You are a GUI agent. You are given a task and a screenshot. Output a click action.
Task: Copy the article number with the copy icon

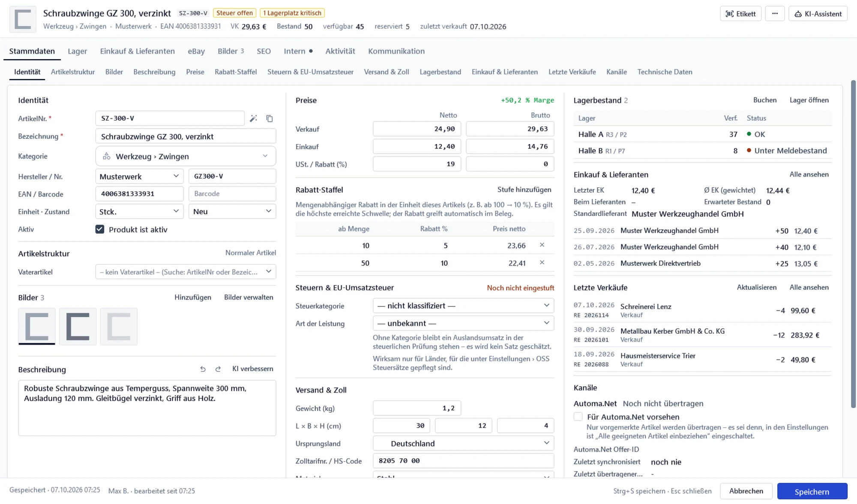270,118
